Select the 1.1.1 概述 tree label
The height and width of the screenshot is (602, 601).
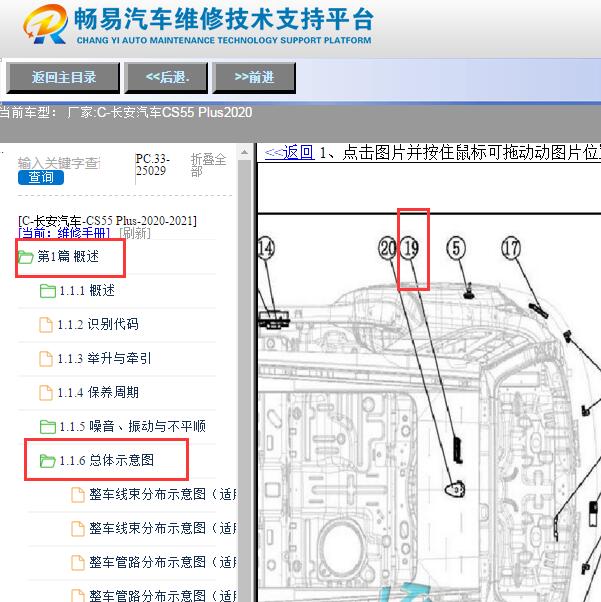[87, 291]
